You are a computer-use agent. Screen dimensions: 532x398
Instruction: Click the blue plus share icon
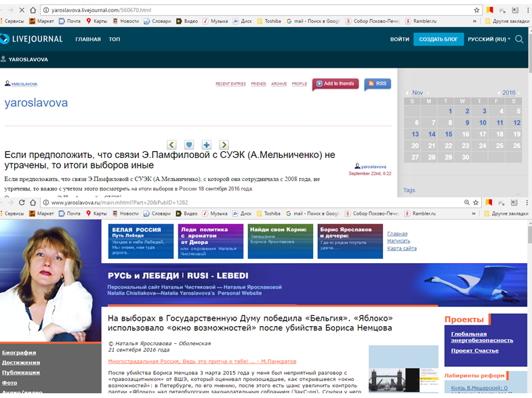coord(206,145)
